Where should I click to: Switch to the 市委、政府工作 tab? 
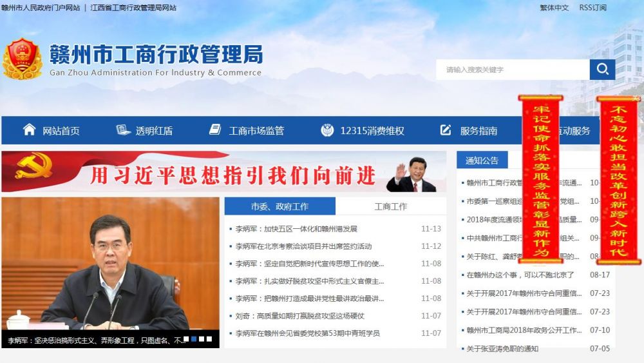279,206
